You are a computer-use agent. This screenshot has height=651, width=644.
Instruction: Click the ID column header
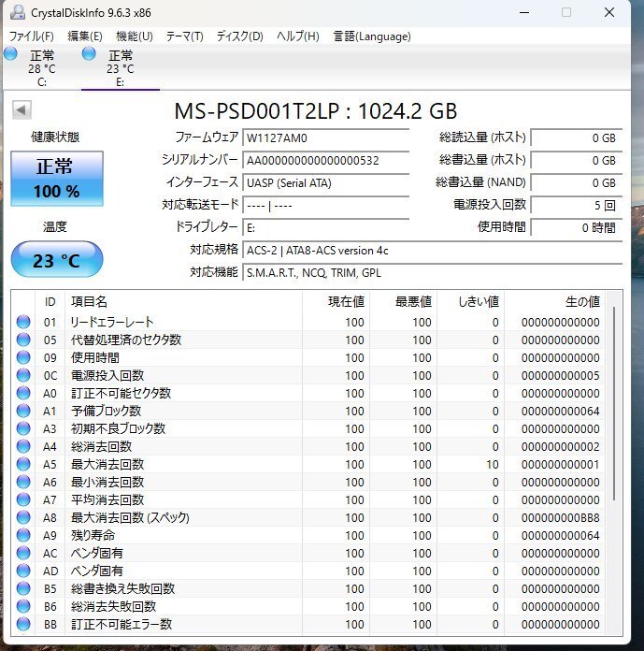(50, 301)
